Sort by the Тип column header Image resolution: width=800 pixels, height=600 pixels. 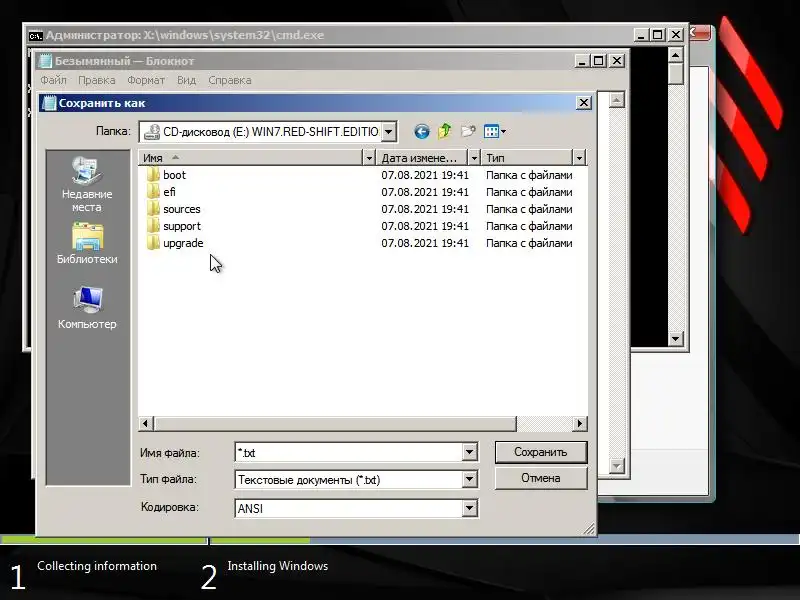coord(527,158)
